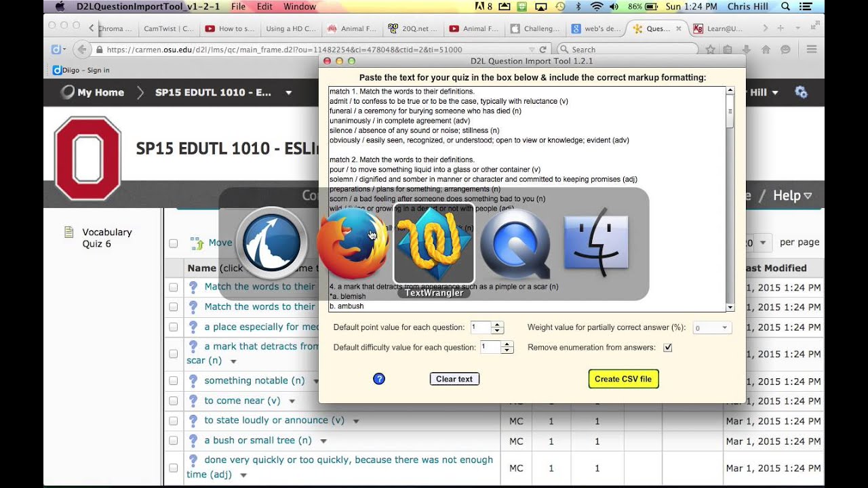The width and height of the screenshot is (868, 488).
Task: Switch to Firefox in the app switcher
Action: pos(352,243)
